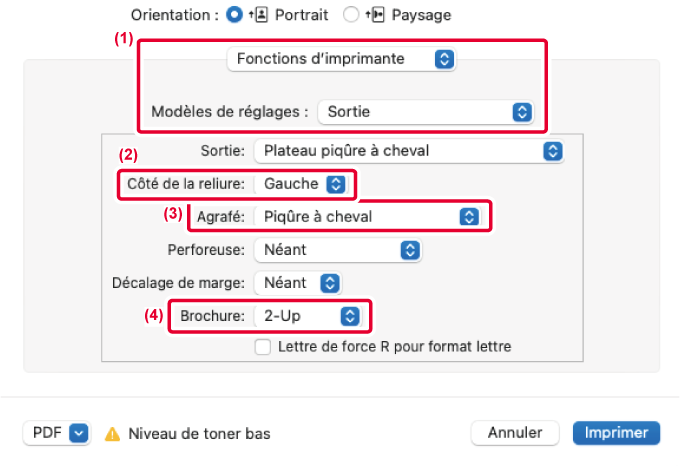Select the Paysage orientation radio button

tap(351, 15)
